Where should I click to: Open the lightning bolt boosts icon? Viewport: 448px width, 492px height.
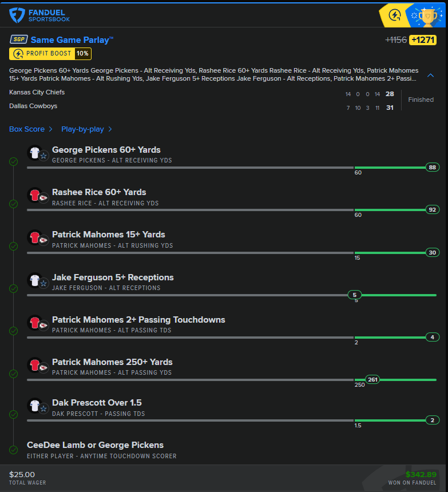point(394,15)
